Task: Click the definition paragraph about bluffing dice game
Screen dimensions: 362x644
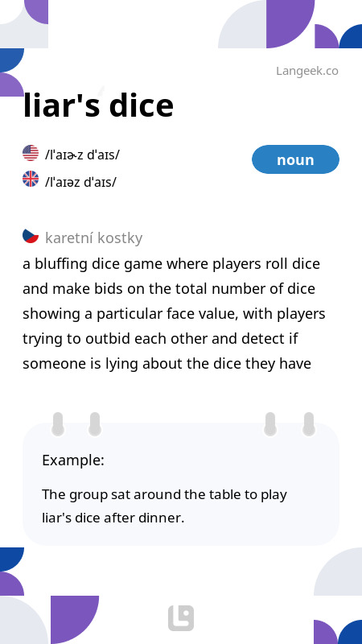Action: (x=174, y=313)
